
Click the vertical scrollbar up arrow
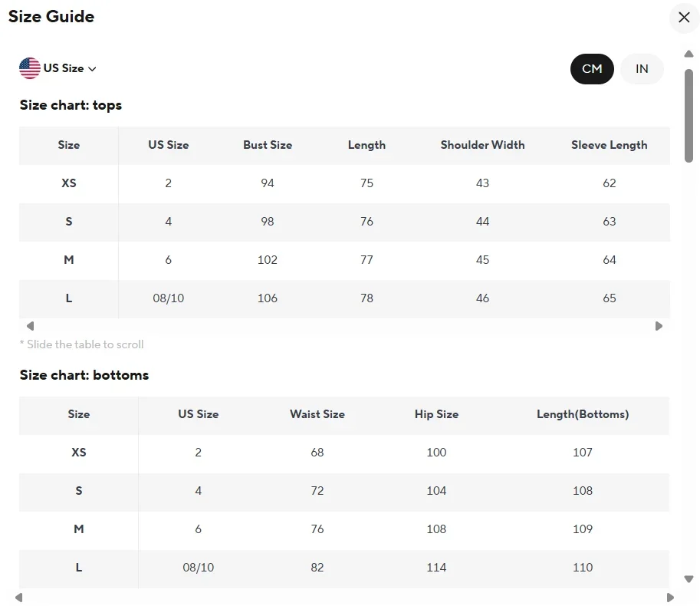[x=688, y=53]
